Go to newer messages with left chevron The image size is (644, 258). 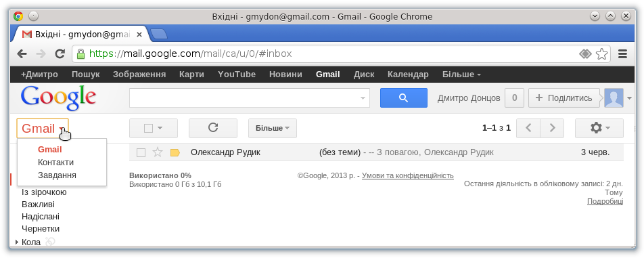tap(528, 128)
